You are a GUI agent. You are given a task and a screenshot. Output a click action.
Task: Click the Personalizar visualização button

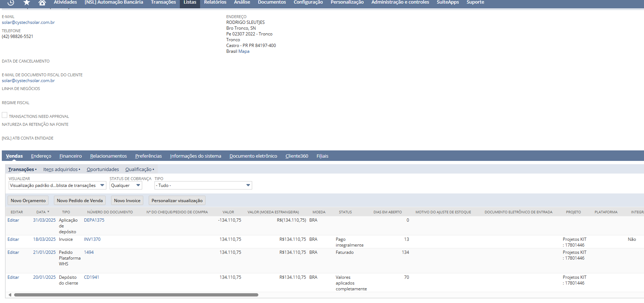click(x=177, y=201)
